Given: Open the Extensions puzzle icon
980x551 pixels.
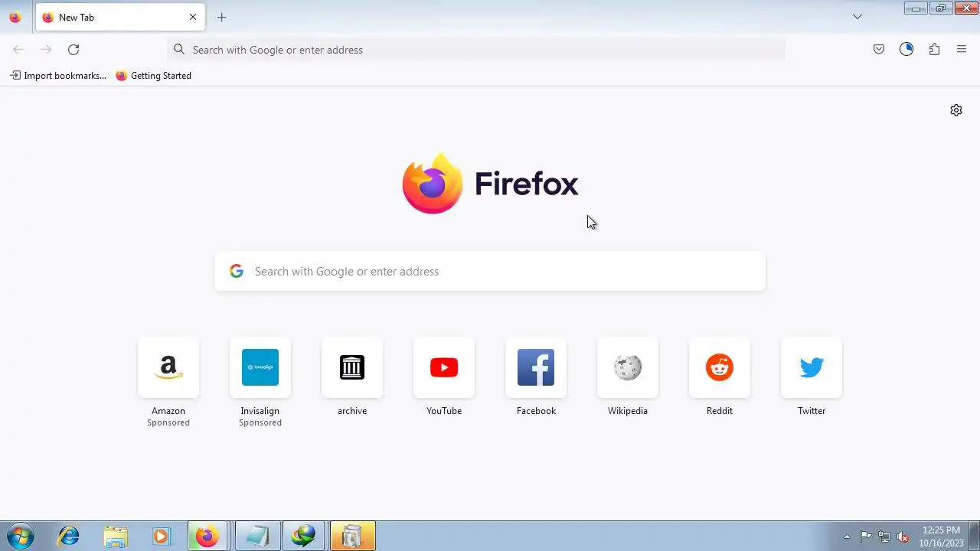Looking at the screenshot, I should pos(934,50).
